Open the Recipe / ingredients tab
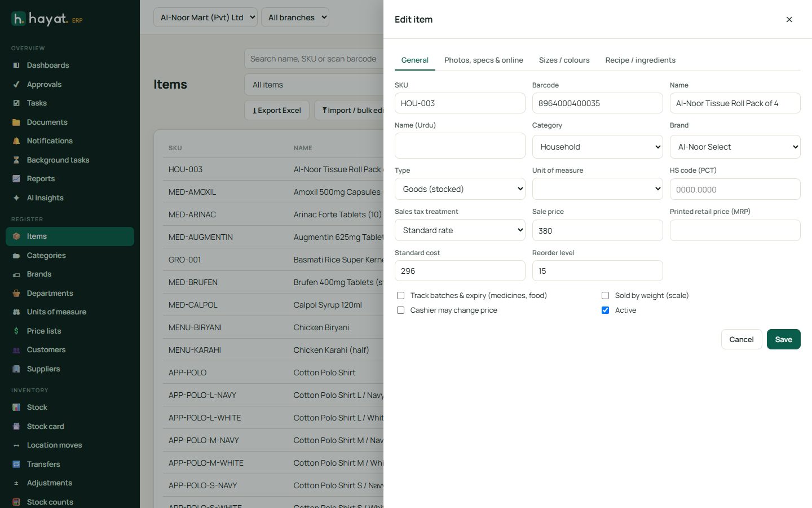 641,60
